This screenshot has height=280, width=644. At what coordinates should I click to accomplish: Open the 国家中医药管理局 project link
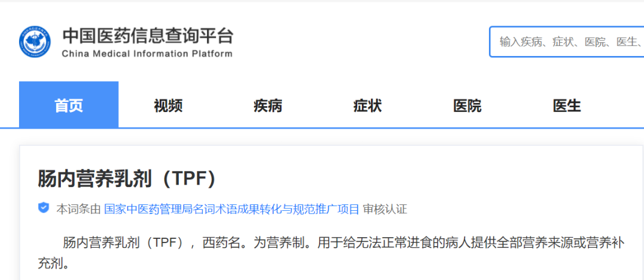tap(231, 209)
